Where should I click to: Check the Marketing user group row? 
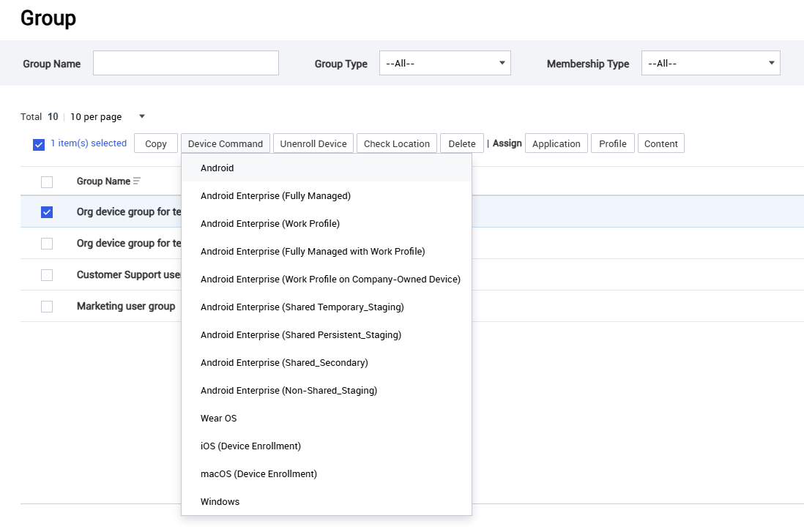[x=47, y=306]
